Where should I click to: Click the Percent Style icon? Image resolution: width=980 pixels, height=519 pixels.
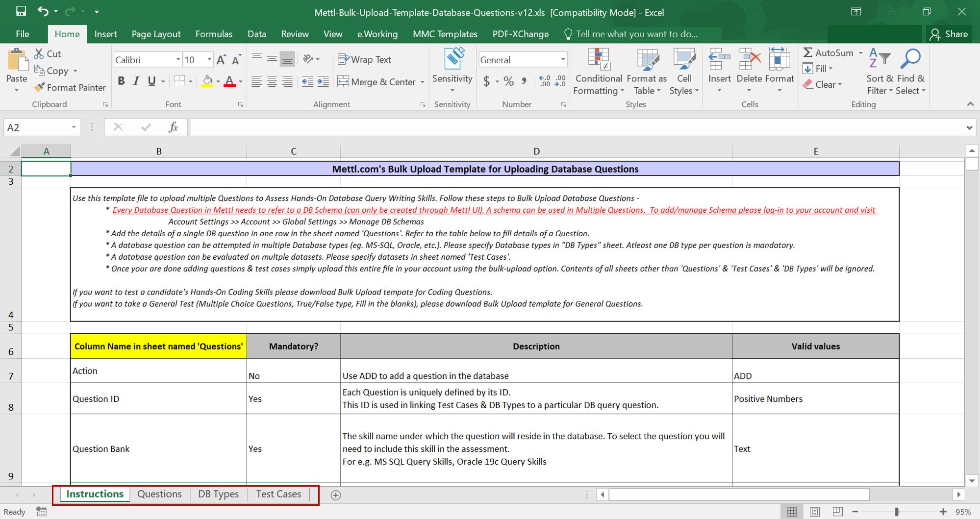tap(509, 81)
